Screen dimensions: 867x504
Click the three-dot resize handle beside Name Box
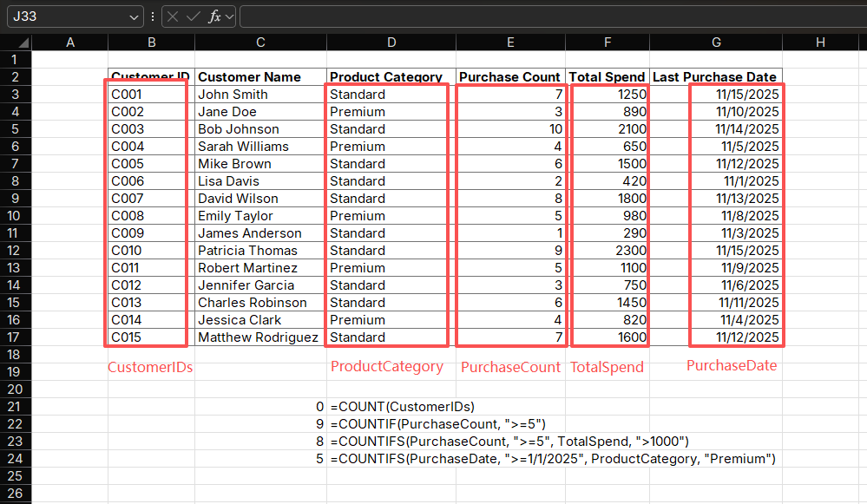pos(153,16)
